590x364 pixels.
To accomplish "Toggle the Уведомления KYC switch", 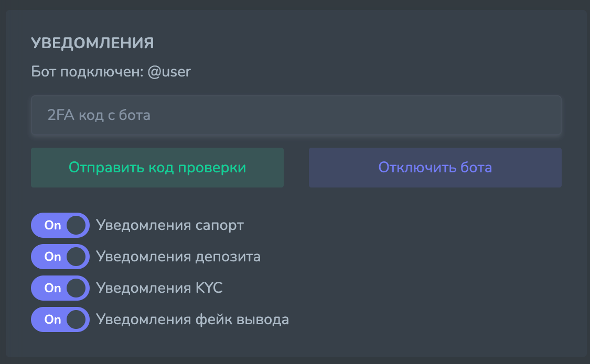I will coord(60,288).
